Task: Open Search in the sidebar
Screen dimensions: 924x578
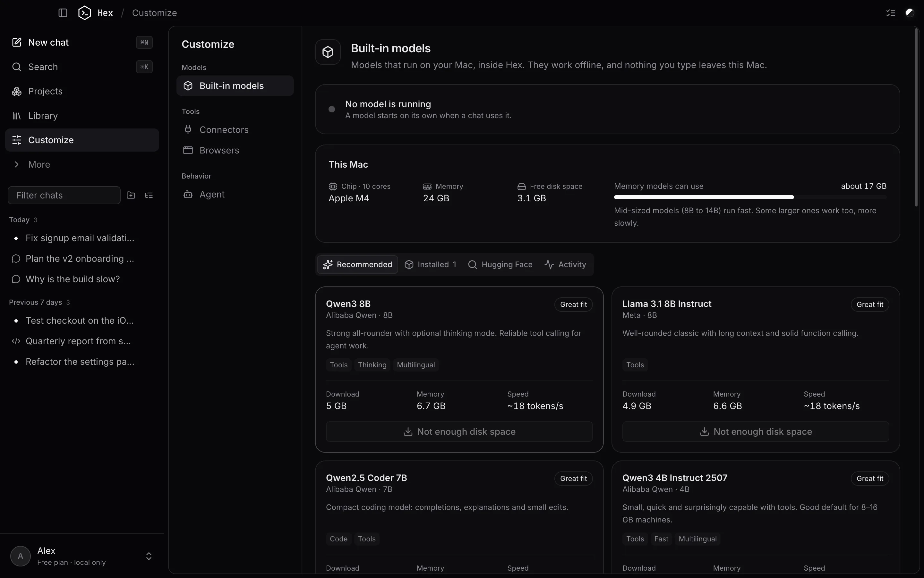Action: (82, 67)
